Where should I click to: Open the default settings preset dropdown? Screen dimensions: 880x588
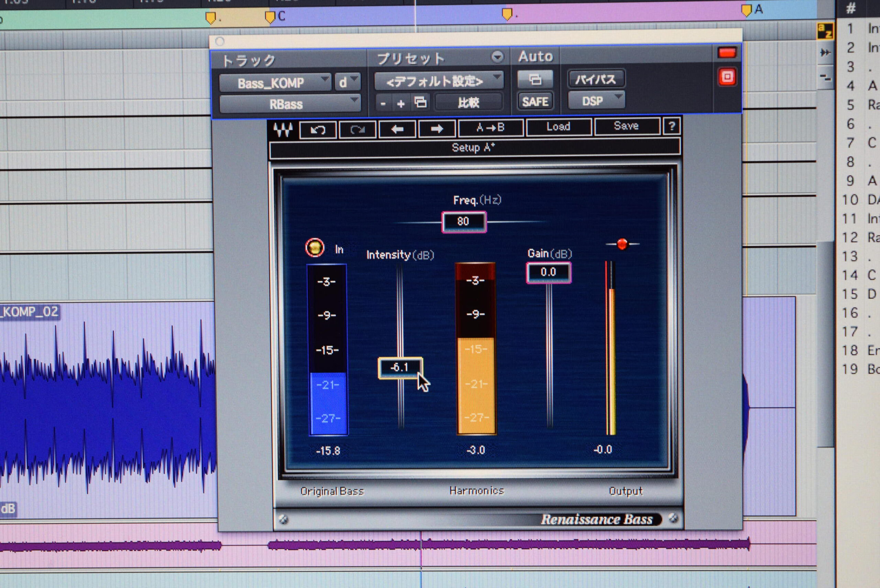pos(439,81)
